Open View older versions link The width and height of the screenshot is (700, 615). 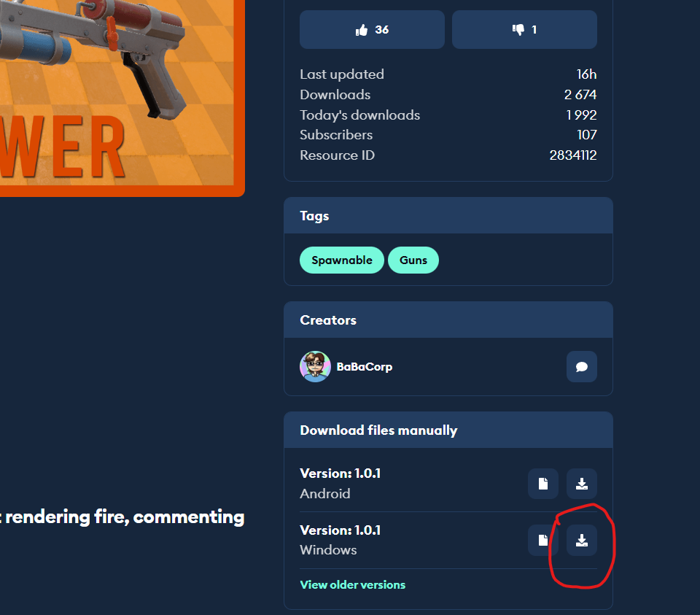353,584
